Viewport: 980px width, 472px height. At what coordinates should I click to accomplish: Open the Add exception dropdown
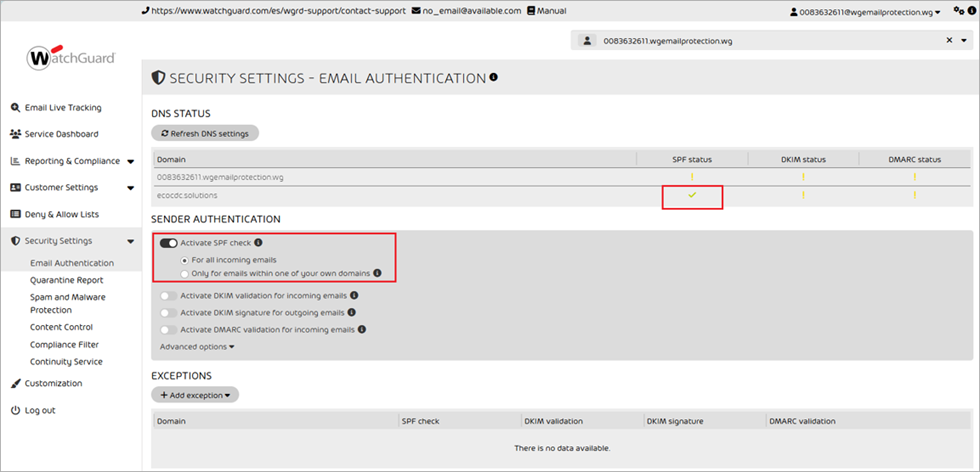tap(195, 395)
